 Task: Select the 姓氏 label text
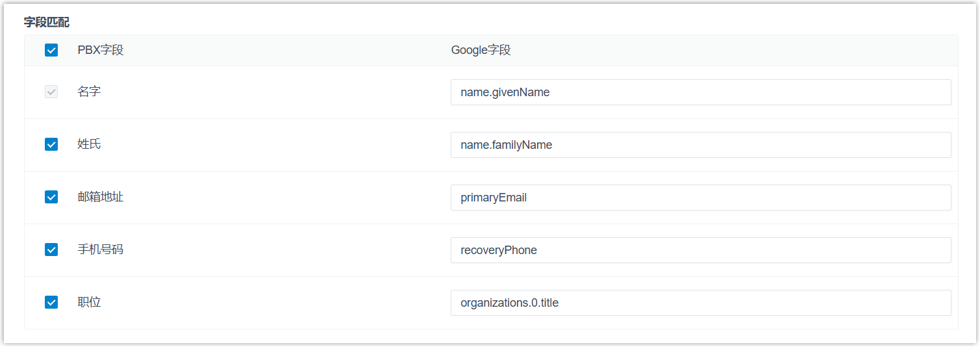pyautogui.click(x=89, y=144)
